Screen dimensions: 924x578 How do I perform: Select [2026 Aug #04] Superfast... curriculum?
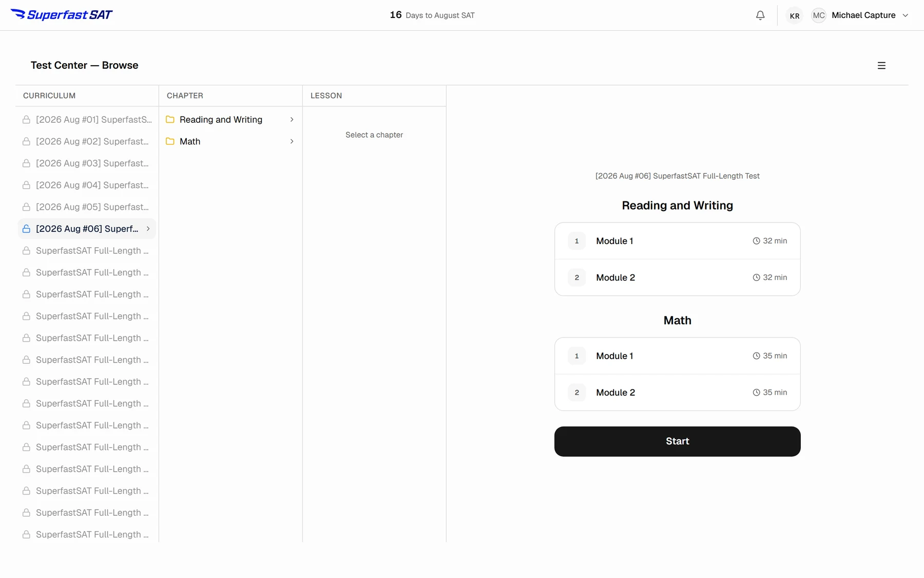[87, 185]
